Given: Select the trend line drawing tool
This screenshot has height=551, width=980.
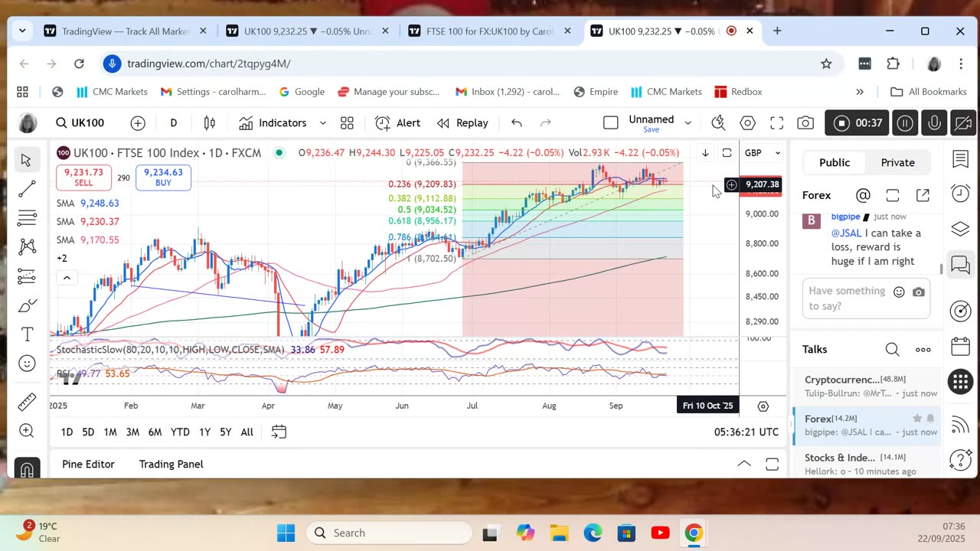Looking at the screenshot, I should click(27, 189).
